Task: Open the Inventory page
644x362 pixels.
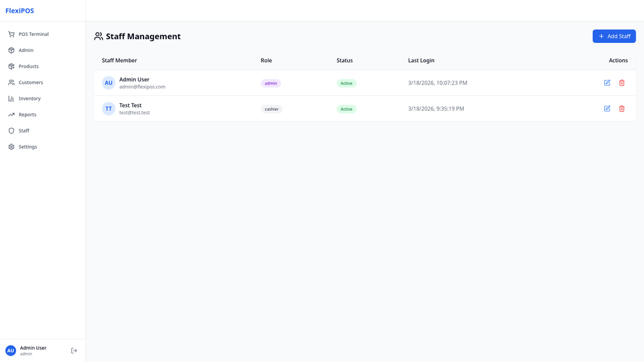Action: click(x=29, y=98)
